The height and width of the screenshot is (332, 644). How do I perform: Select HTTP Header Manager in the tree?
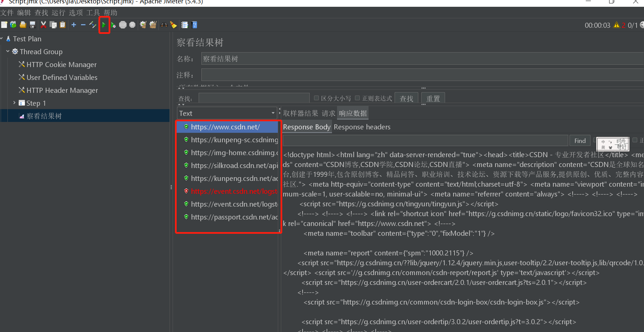(62, 90)
